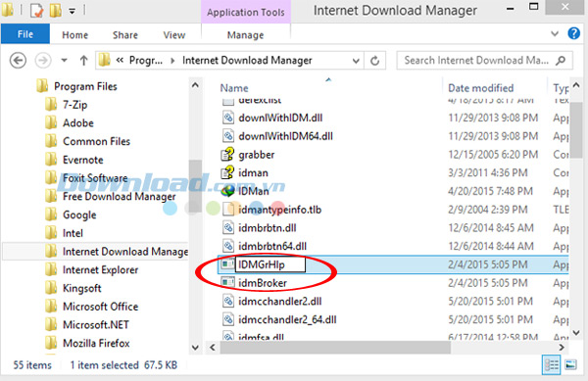This screenshot has width=588, height=381.
Task: Select the idman help file icon
Action: tap(227, 172)
